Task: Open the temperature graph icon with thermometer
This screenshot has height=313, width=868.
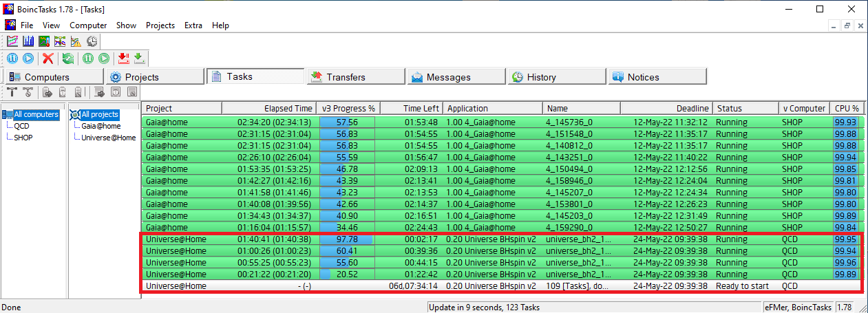Action: [44, 42]
